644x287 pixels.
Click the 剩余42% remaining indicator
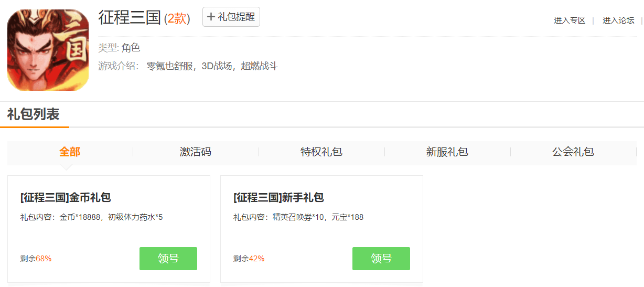[x=249, y=259]
